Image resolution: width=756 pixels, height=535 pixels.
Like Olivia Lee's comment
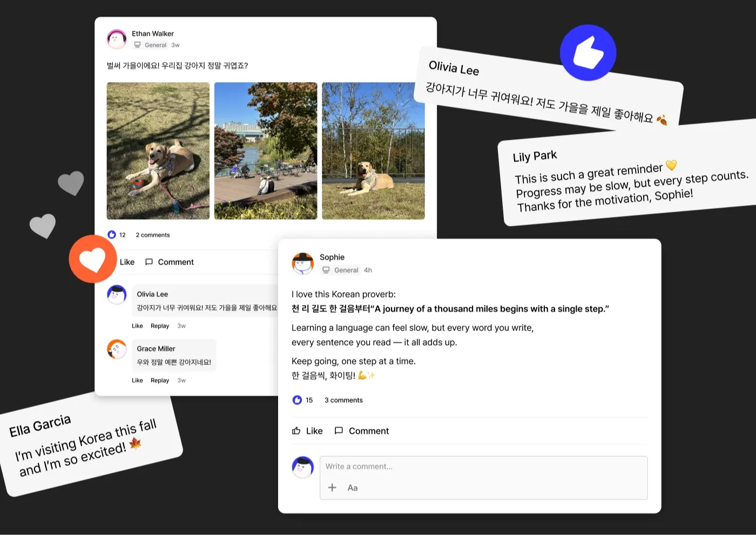click(x=137, y=326)
